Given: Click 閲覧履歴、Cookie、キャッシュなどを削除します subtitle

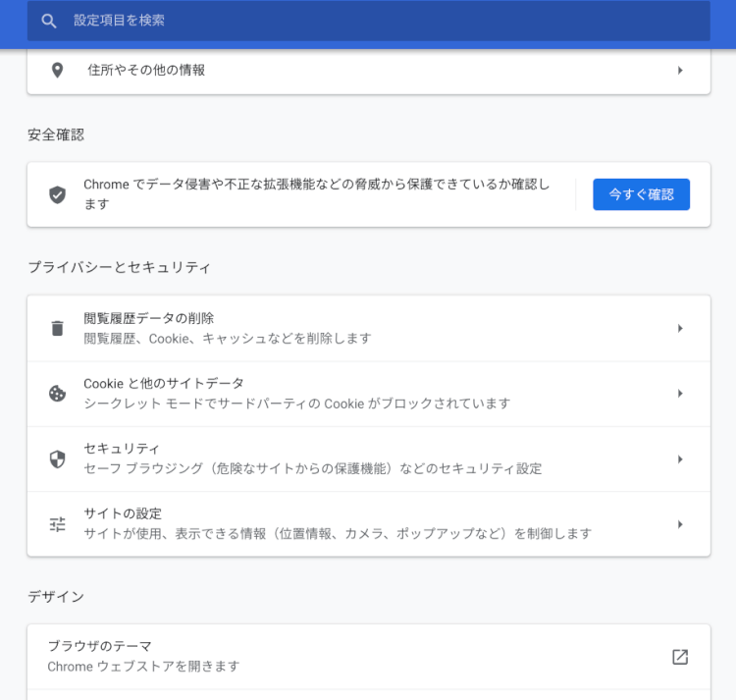Looking at the screenshot, I should pos(228,339).
